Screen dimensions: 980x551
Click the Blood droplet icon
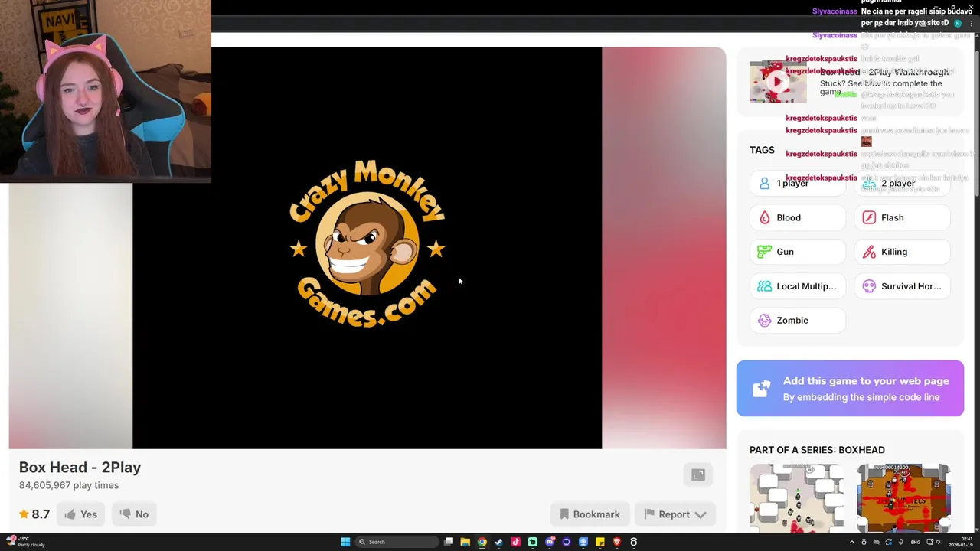point(764,217)
